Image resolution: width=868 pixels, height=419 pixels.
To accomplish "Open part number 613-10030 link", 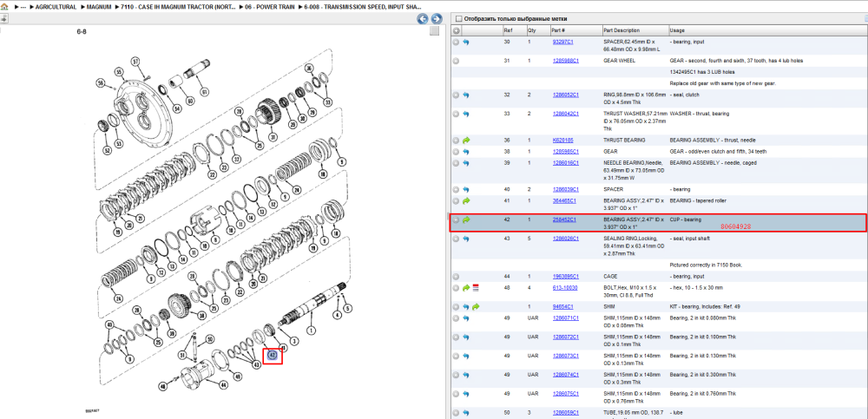I will (564, 288).
